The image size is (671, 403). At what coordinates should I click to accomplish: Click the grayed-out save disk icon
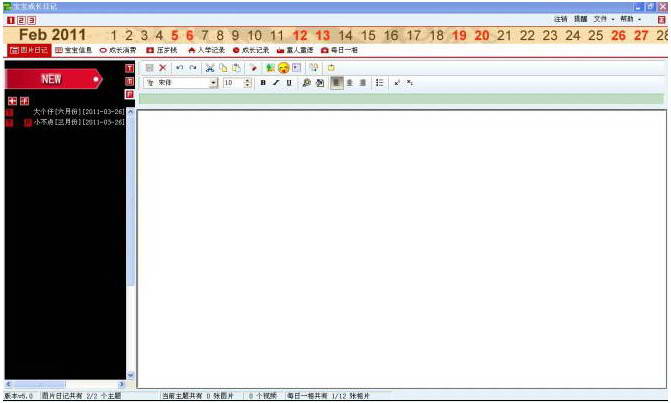(149, 68)
